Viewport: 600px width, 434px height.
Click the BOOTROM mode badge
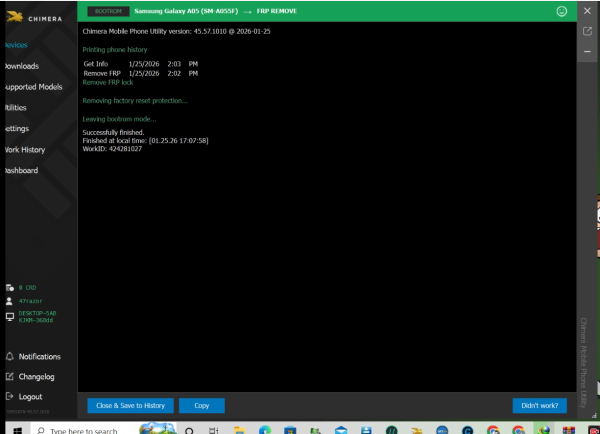pyautogui.click(x=108, y=11)
